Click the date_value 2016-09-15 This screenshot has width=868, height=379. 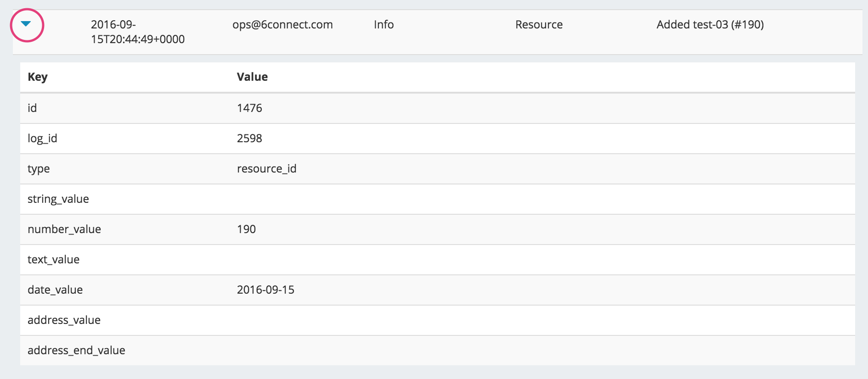[x=265, y=290]
